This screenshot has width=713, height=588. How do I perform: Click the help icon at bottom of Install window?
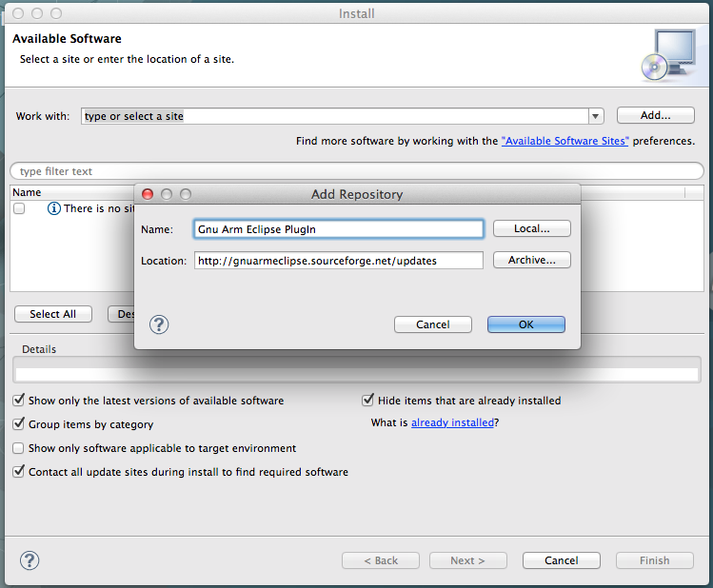[30, 560]
